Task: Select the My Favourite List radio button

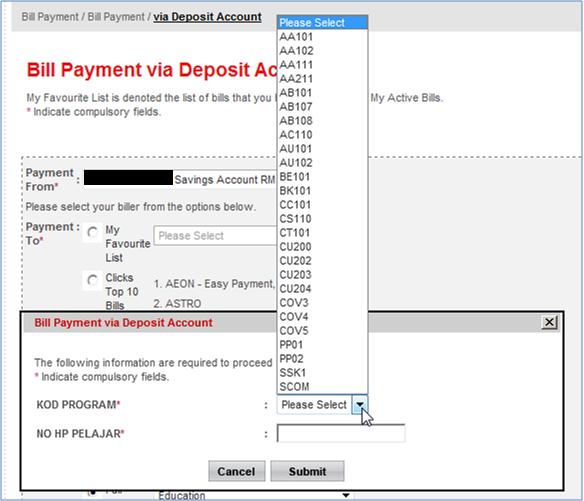Action: point(92,232)
